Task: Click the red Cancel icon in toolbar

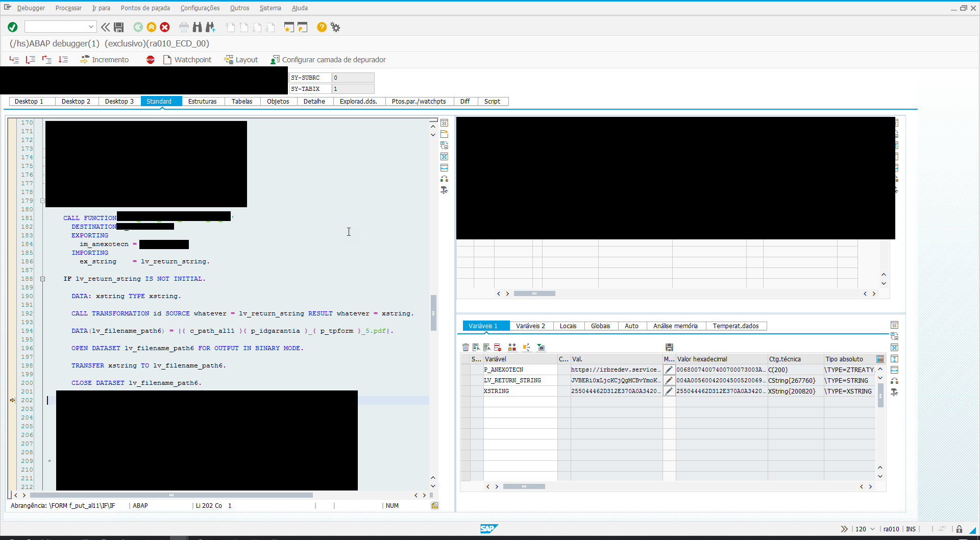Action: coord(165,27)
